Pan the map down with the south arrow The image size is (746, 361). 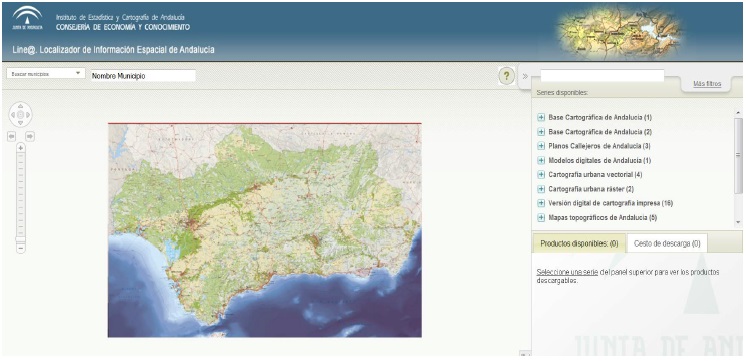click(x=20, y=122)
